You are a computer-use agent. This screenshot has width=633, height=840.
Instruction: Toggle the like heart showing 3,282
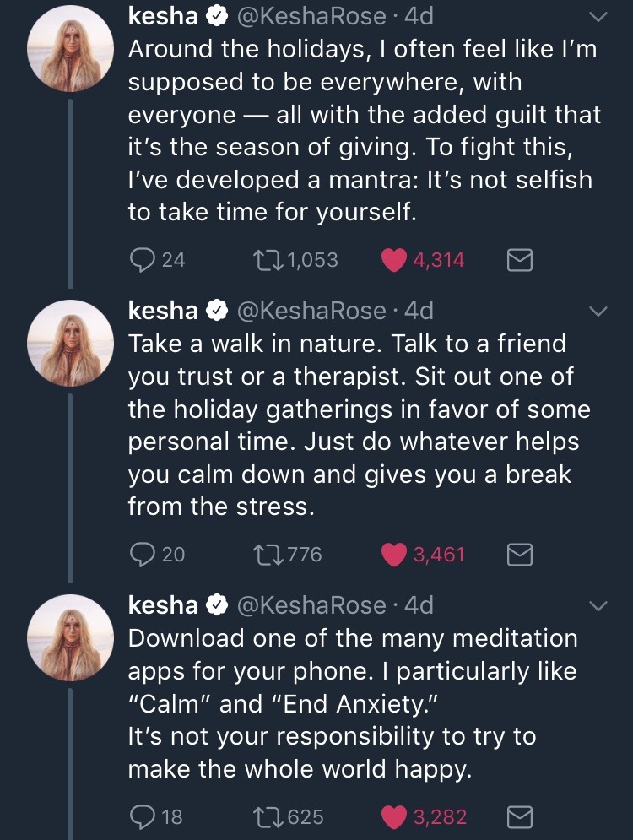pos(394,816)
